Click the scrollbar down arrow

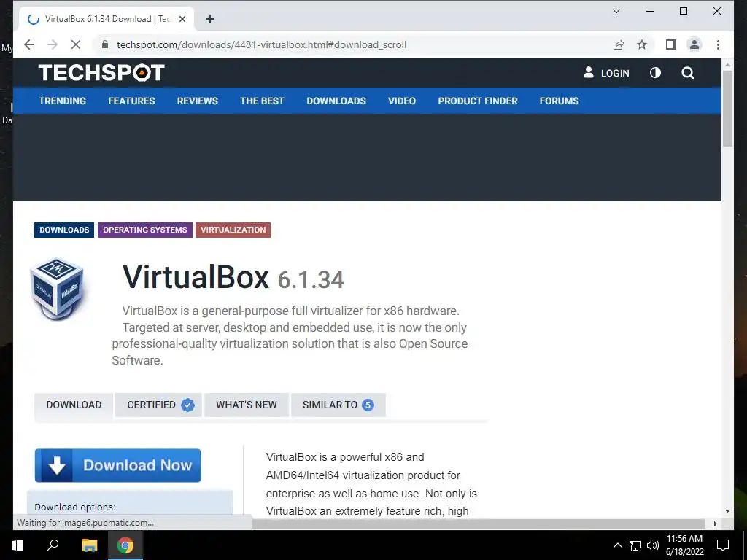(x=727, y=511)
